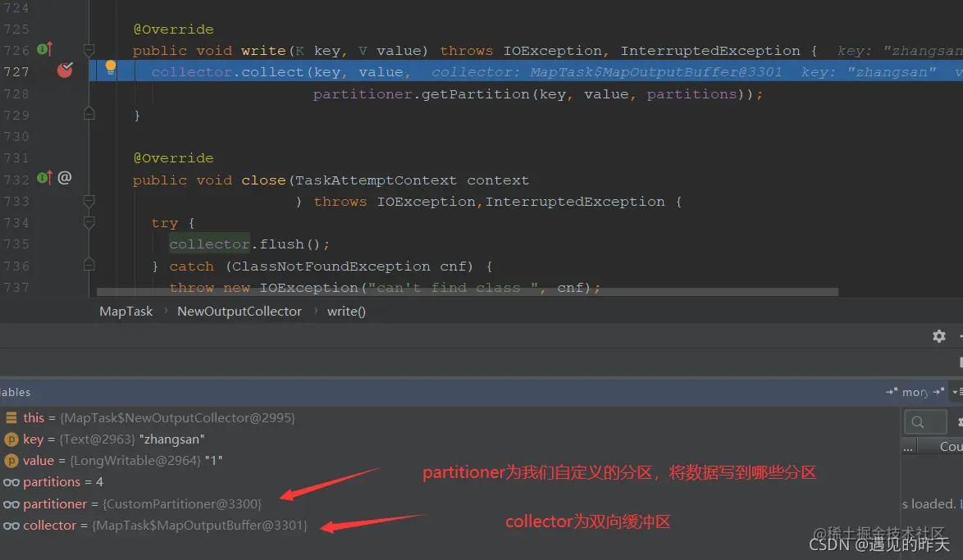The image size is (963, 560).
Task: Select the 'this' variable row
Action: click(x=450, y=417)
